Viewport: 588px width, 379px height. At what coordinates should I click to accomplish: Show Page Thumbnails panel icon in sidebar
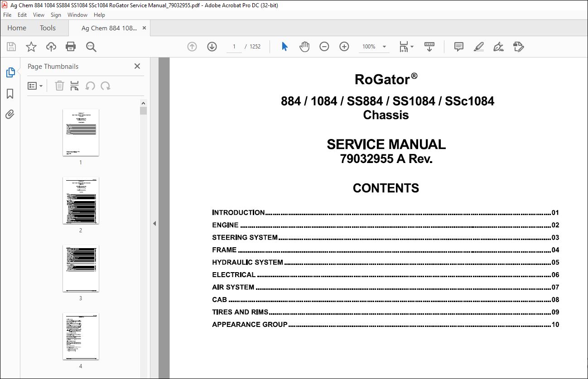[10, 72]
